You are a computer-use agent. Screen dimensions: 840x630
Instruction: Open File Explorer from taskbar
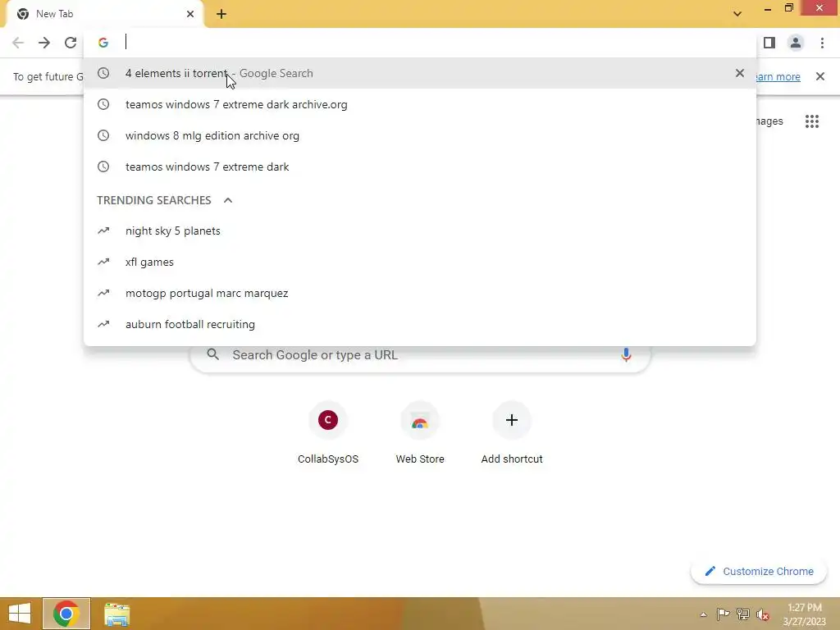[x=116, y=614]
